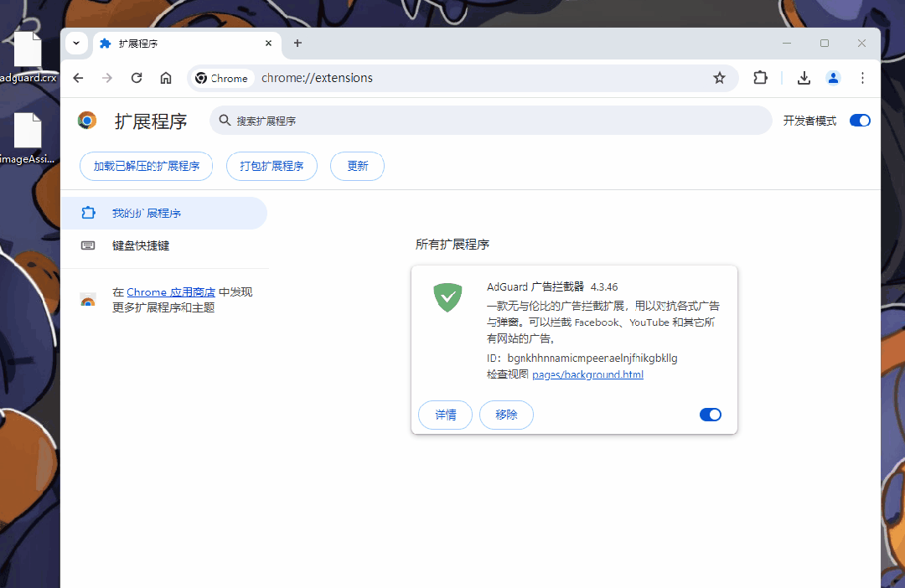Minimize the Chrome window
Screen dimensions: 905x588
(x=787, y=44)
